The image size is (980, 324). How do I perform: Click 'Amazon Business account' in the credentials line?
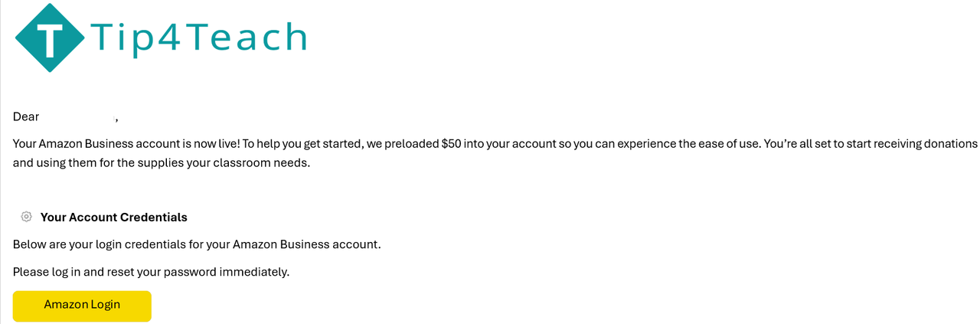point(305,244)
